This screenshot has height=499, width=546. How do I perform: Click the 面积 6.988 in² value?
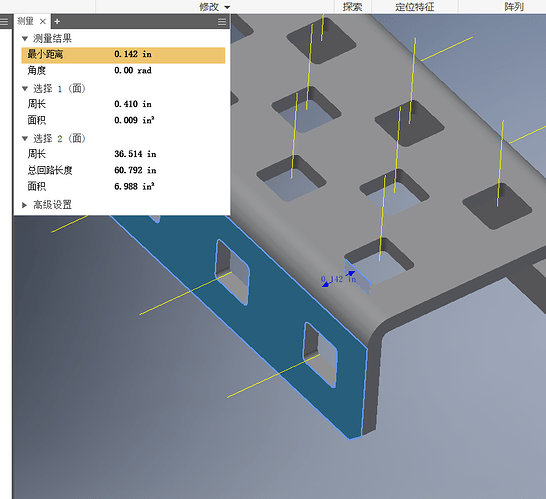click(x=134, y=186)
